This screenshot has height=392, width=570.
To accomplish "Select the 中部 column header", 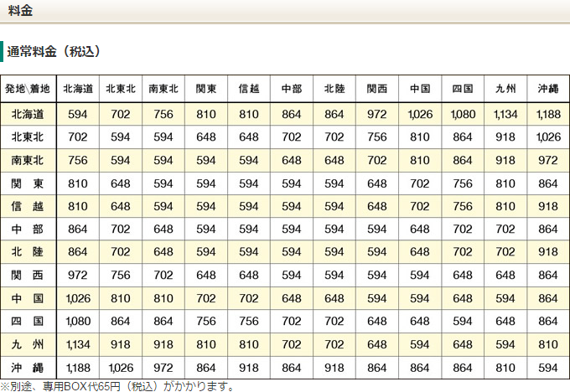I will 292,89.
